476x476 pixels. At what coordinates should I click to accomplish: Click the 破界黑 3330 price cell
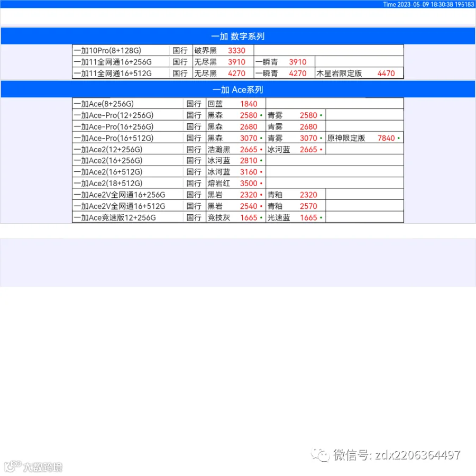pyautogui.click(x=223, y=50)
